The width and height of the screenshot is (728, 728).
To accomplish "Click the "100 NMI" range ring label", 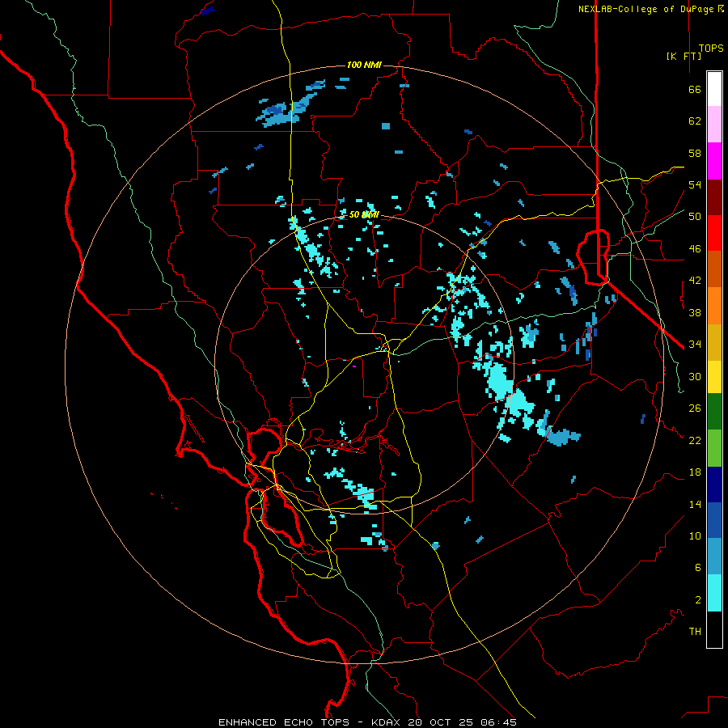I will click(364, 65).
